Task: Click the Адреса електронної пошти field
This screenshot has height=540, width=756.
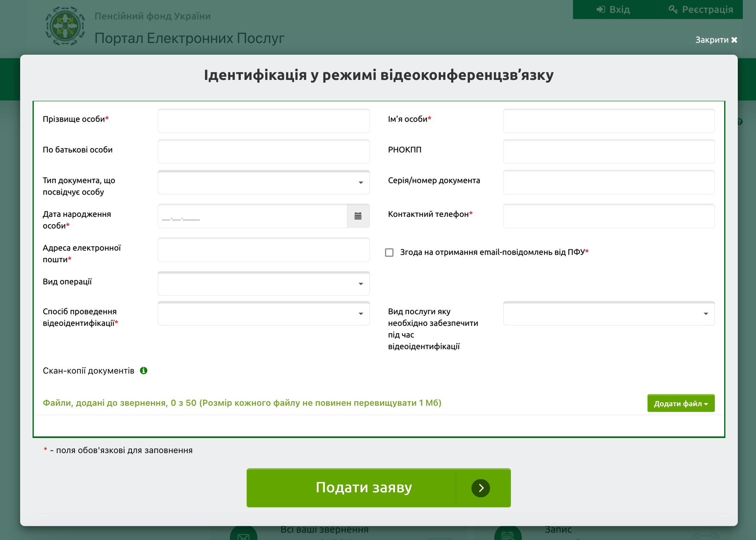Action: pyautogui.click(x=264, y=250)
